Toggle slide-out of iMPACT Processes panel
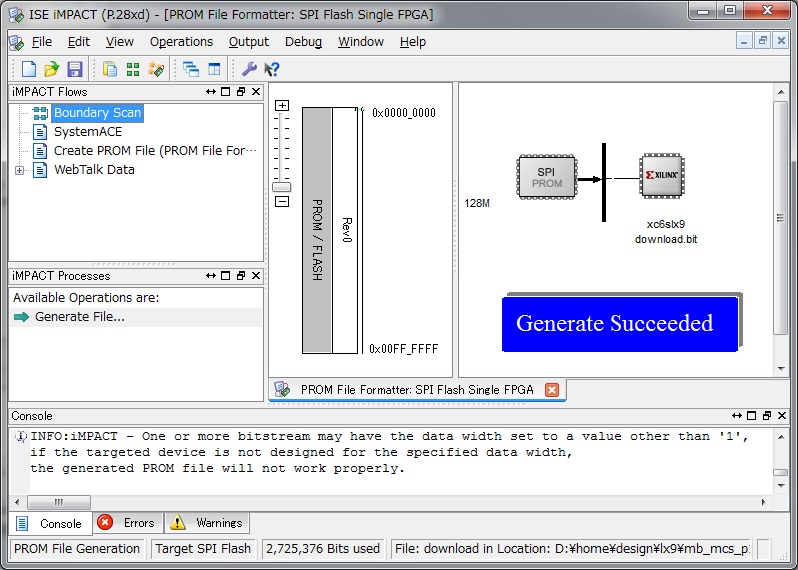The height and width of the screenshot is (570, 798). coord(211,275)
